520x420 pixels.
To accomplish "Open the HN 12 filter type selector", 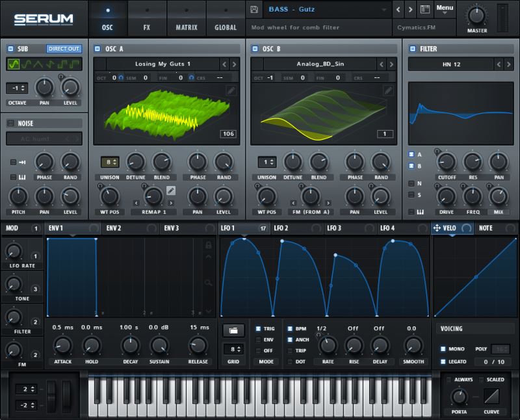I will (x=450, y=64).
